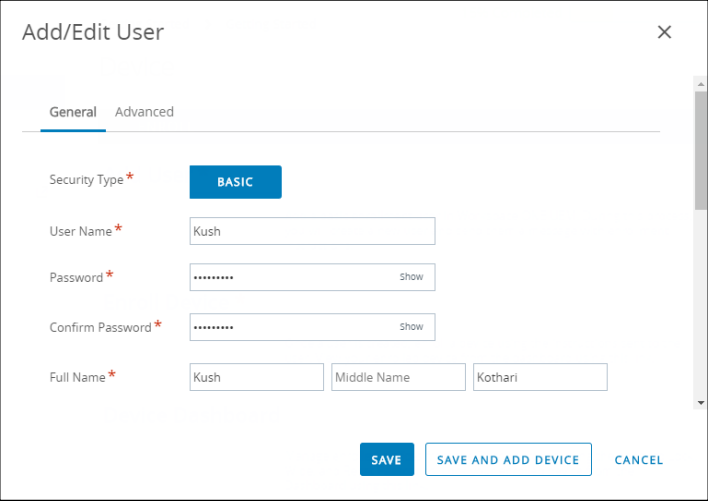Click the first name field containing Kush
This screenshot has width=708, height=501.
[256, 377]
